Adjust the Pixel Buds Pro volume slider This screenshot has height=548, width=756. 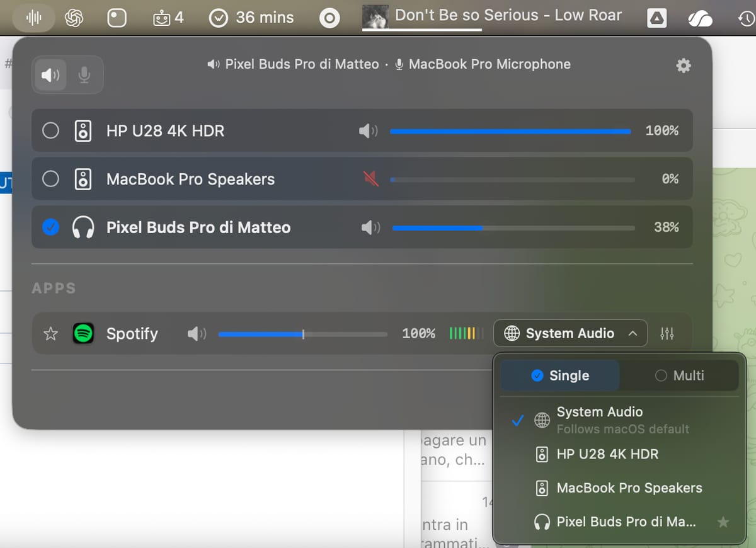(x=483, y=227)
